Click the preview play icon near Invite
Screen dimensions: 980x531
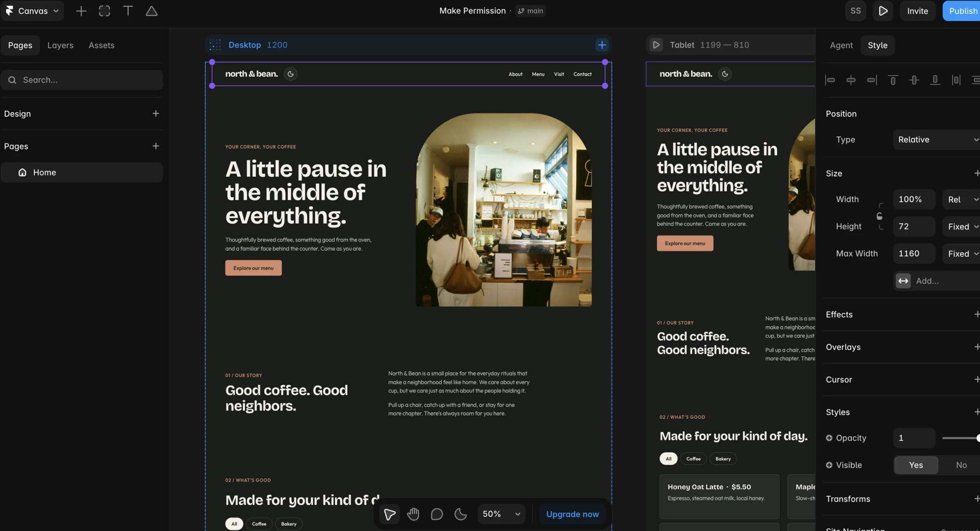pyautogui.click(x=883, y=11)
